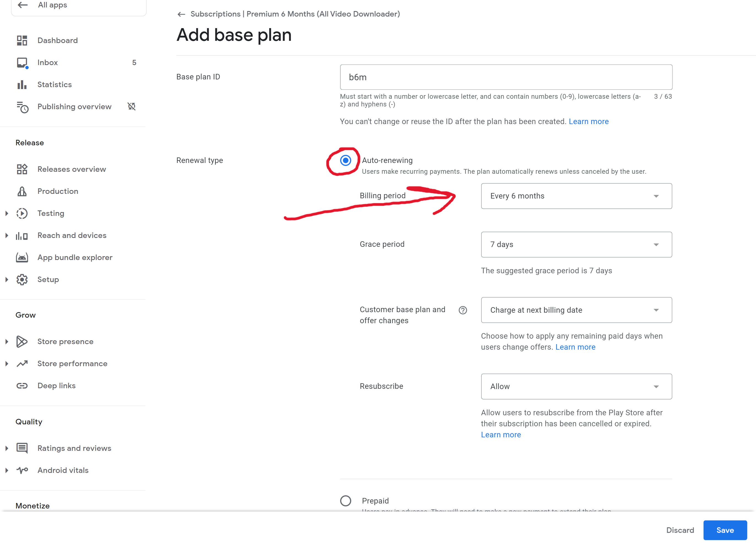Click the Production rocket icon
This screenshot has width=756, height=549.
[x=22, y=191]
